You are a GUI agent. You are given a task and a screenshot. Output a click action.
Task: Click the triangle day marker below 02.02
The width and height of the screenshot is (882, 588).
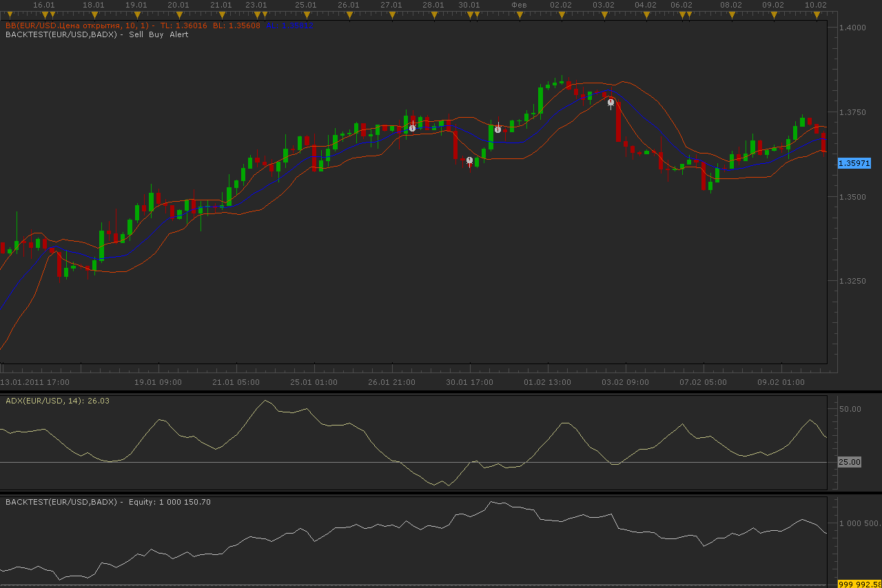click(x=562, y=14)
